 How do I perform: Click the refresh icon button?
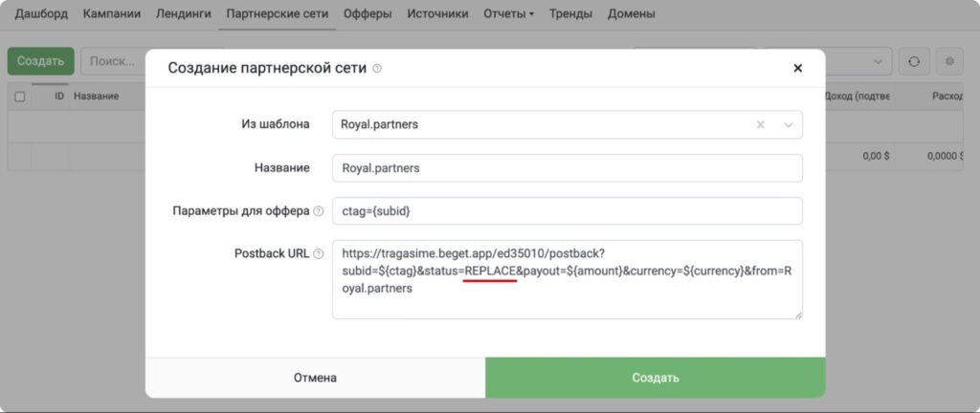tap(914, 61)
